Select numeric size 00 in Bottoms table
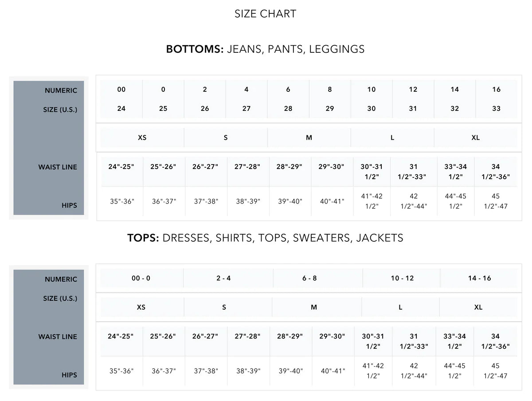Image resolution: width=532 pixels, height=401 pixels. pos(121,90)
